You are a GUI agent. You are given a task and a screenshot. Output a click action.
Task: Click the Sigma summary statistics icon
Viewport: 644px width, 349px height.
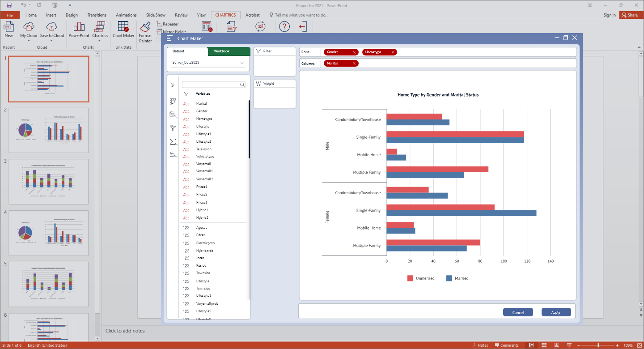(173, 142)
